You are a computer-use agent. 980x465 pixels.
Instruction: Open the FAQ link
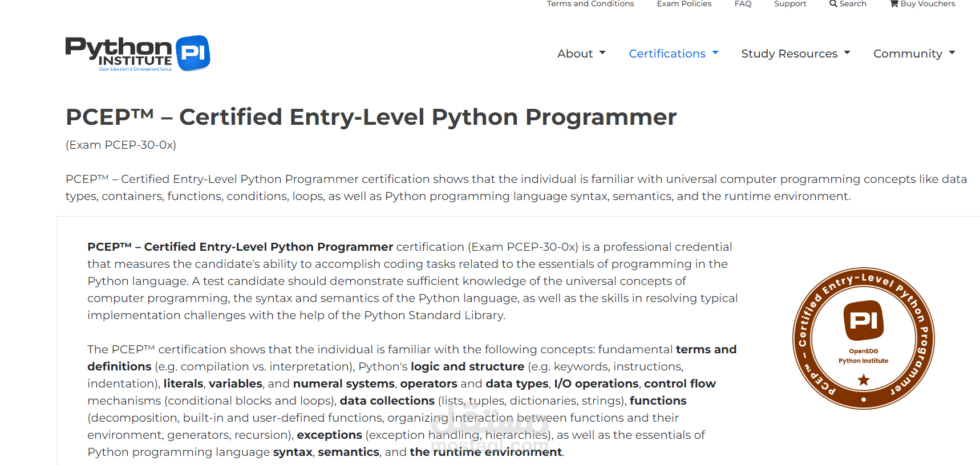click(x=743, y=3)
